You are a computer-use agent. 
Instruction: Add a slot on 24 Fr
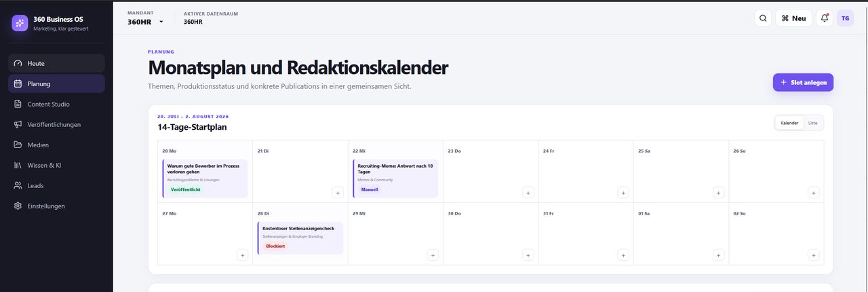coord(623,193)
